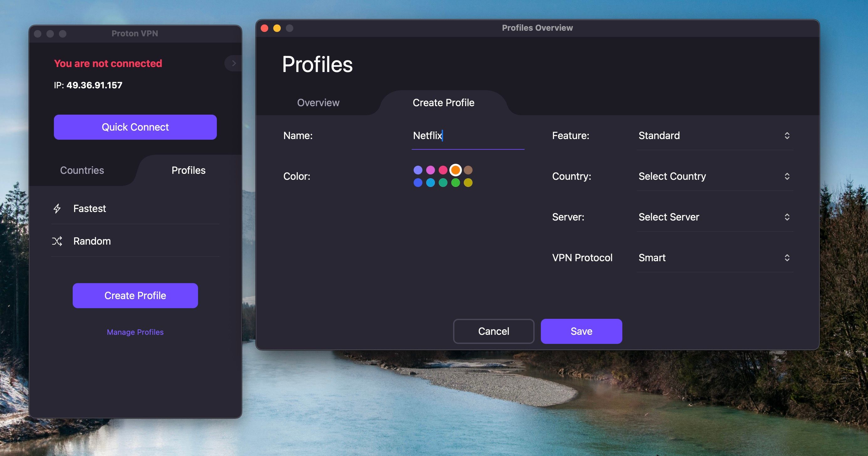The image size is (868, 456).
Task: Close the Profiles Overview window
Action: pos(264,28)
